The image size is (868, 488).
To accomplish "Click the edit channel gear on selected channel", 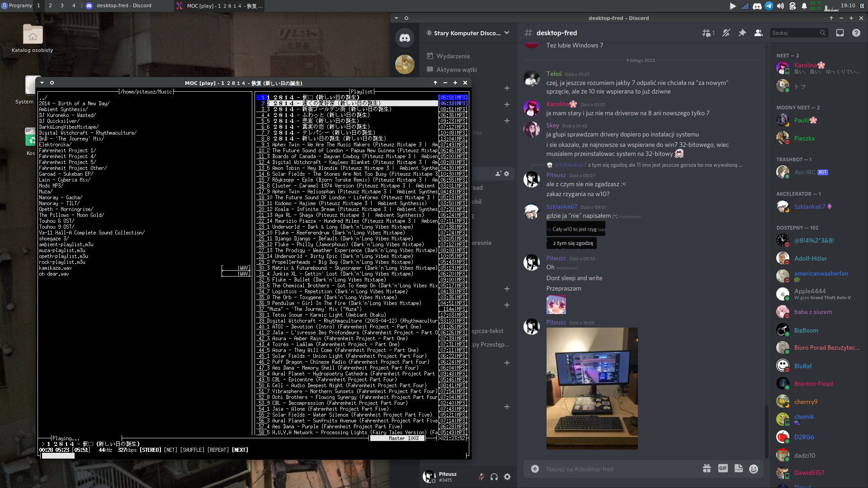I will [507, 174].
